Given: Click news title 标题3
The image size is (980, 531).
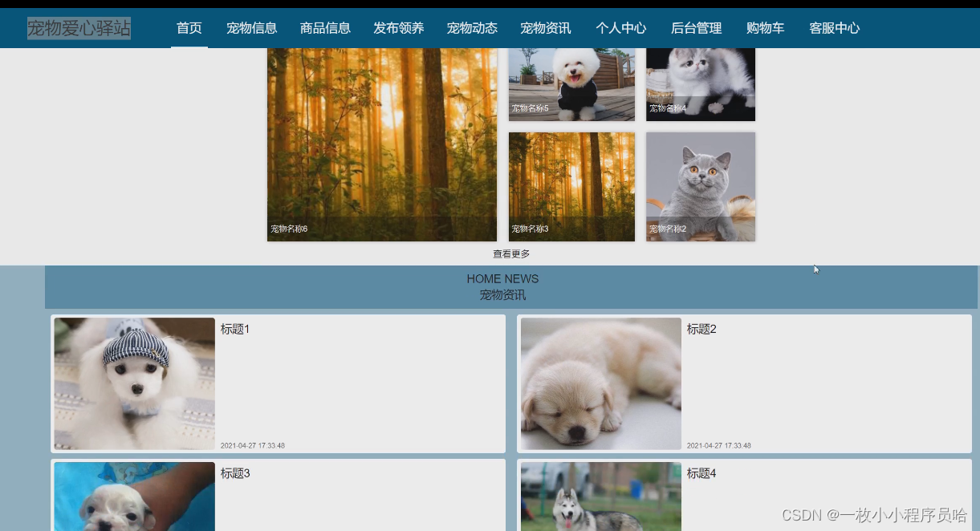Looking at the screenshot, I should (x=235, y=473).
